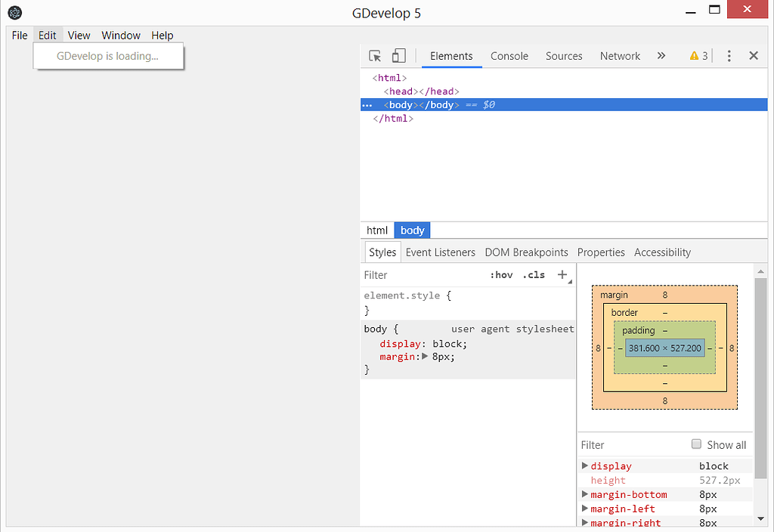Select the html breadcrumb element
The width and height of the screenshot is (774, 532).
pos(377,230)
